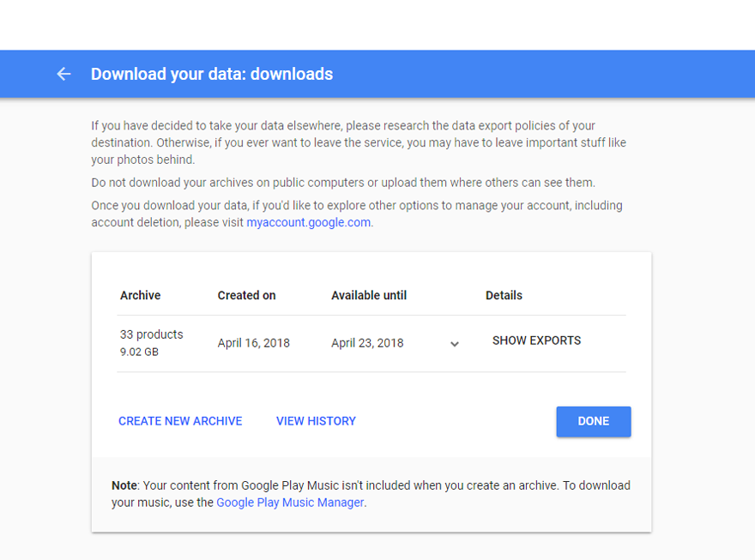Click the April 16, 2018 creation date

coord(253,343)
